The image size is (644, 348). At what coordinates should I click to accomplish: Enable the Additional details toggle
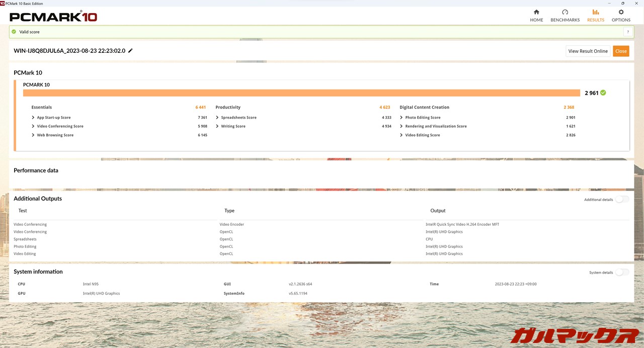(x=622, y=200)
